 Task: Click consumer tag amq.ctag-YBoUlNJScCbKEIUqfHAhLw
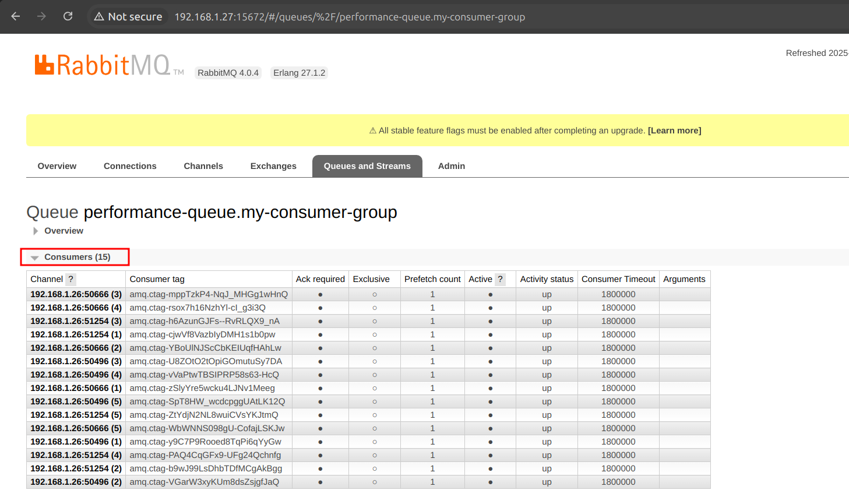[205, 348]
